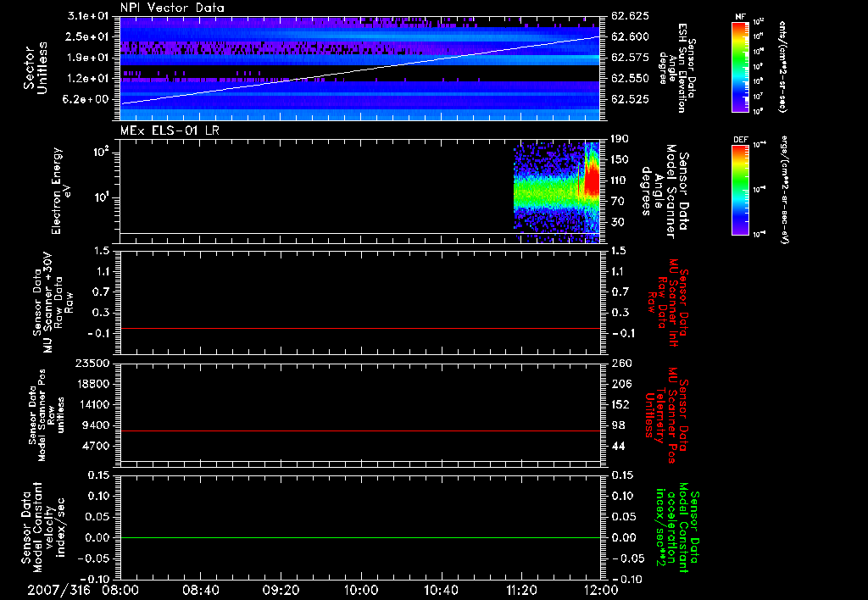Click the red scanner position telemetry line
868x600 pixels.
tap(360, 431)
